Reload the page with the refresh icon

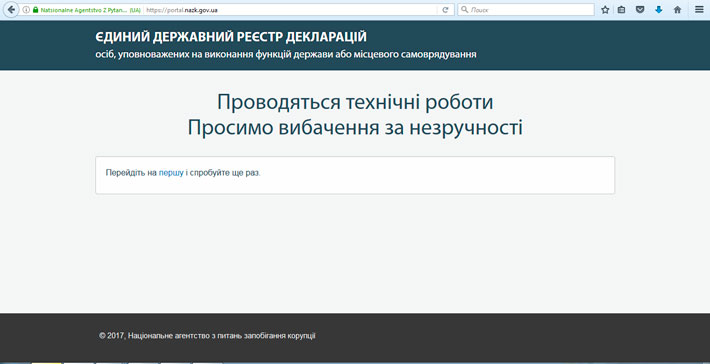445,10
